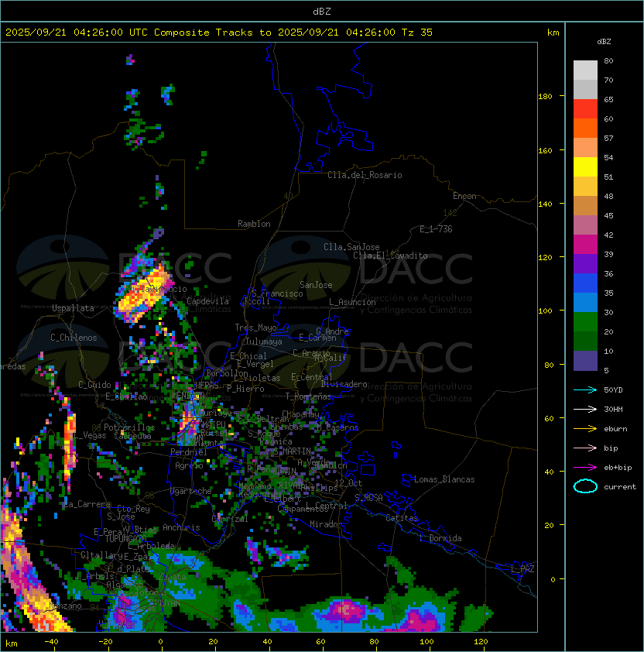The height and width of the screenshot is (652, 644).
Task: Select the green swatch near 30 dBZ
Action: 585,322
